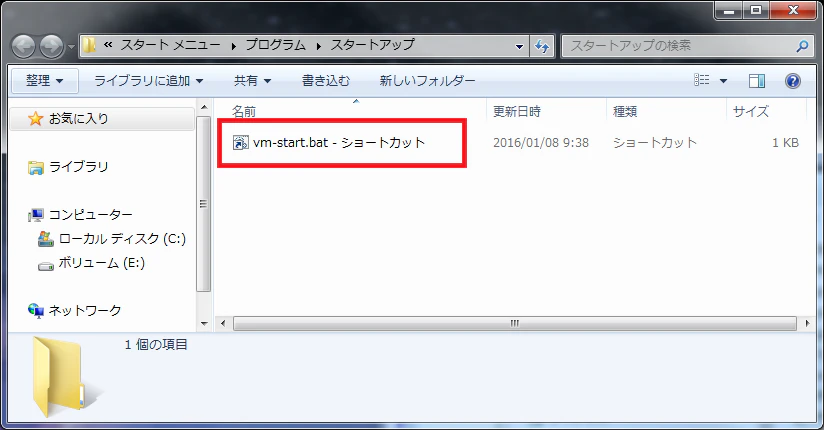Click the vm-start.bat shortcut file icon
The height and width of the screenshot is (430, 824).
tap(240, 142)
